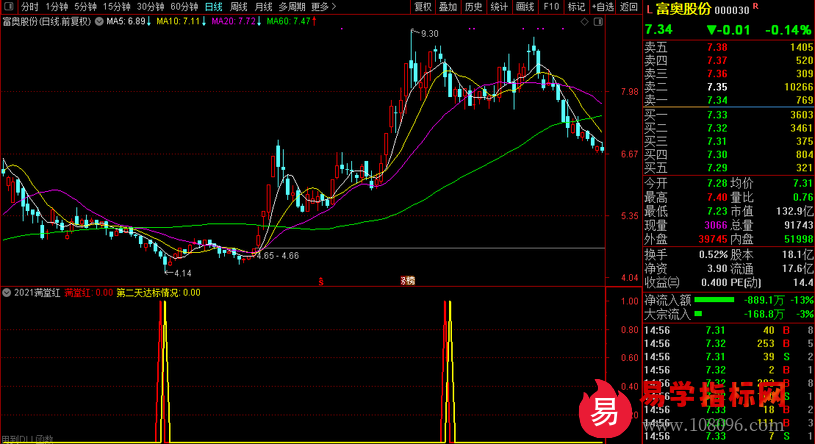Switch to 周线 weekly chart

point(239,7)
